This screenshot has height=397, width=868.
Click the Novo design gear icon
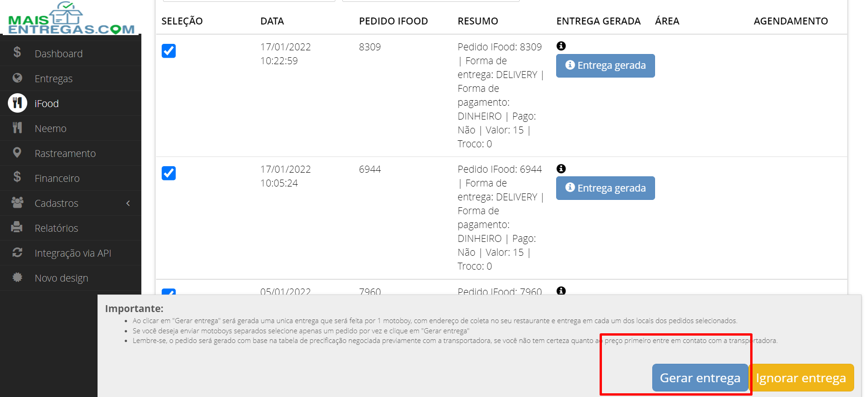tap(17, 277)
